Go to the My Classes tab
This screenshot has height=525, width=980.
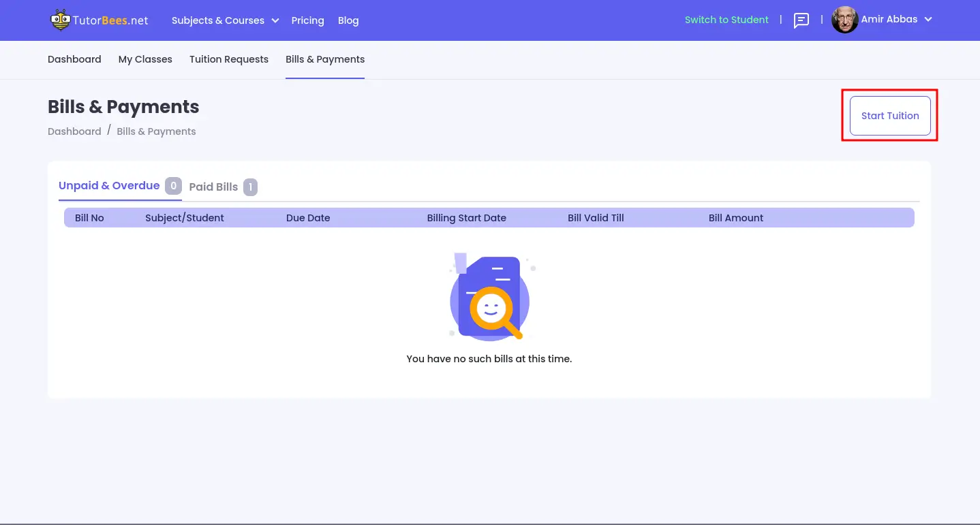pos(145,59)
